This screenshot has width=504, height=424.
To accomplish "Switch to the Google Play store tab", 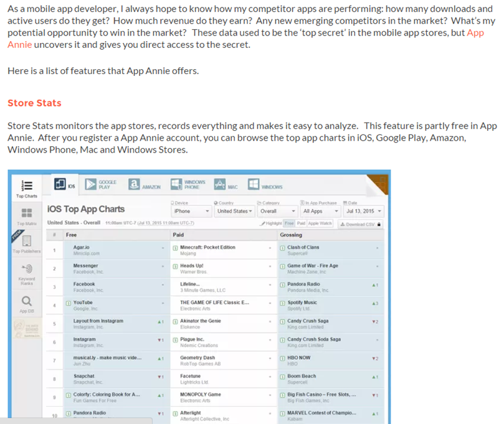I will [100, 184].
